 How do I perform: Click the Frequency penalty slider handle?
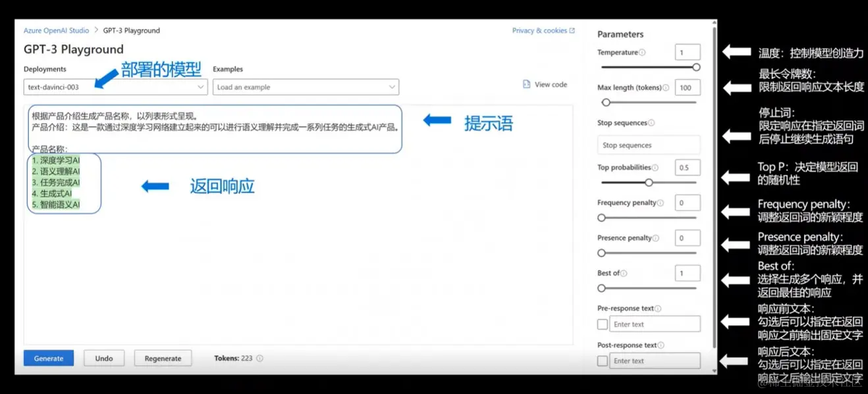(x=601, y=218)
